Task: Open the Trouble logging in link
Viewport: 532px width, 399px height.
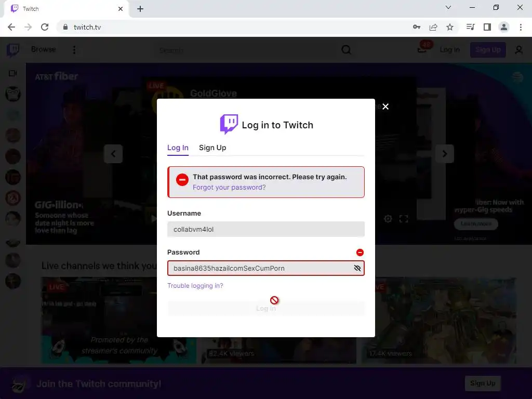Action: (195, 286)
